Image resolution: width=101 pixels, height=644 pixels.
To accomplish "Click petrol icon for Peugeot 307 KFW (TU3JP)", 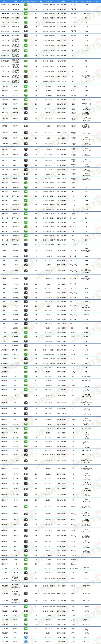I will click(x=26, y=376).
